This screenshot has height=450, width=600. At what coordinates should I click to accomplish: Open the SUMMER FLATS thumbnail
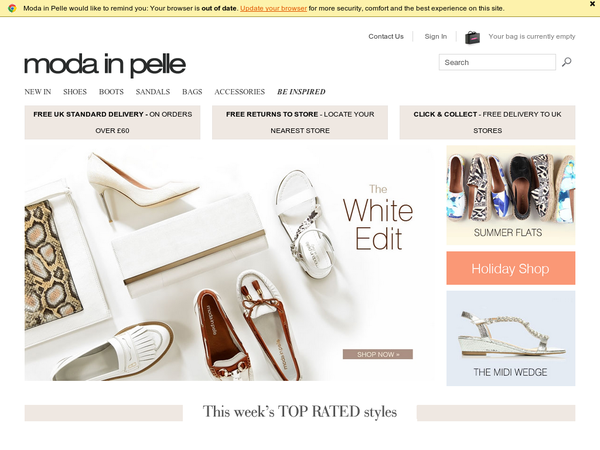coord(510,195)
